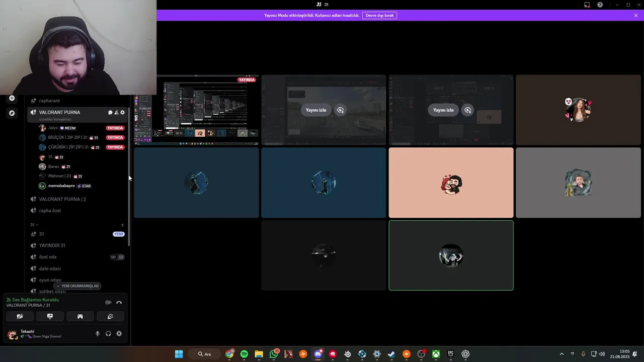Click the invite icon on VALORANT PURNA
The height and width of the screenshot is (362, 644).
(x=116, y=112)
